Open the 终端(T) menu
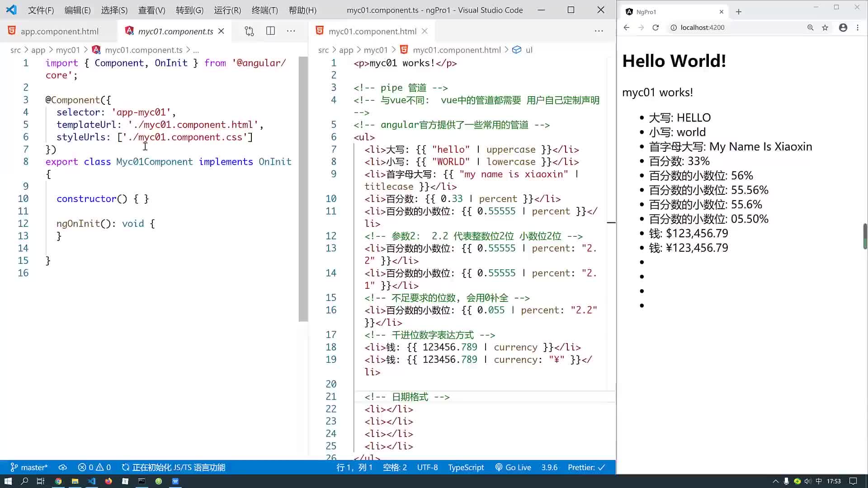Viewport: 868px width, 488px height. point(264,10)
